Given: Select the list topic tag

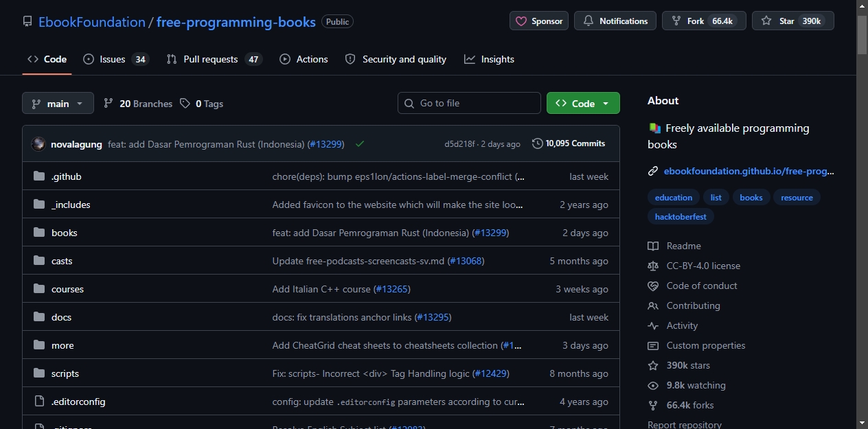Looking at the screenshot, I should click(x=716, y=198).
